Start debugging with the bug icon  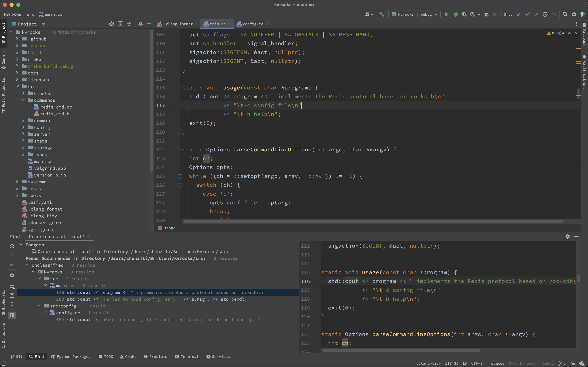tap(455, 14)
